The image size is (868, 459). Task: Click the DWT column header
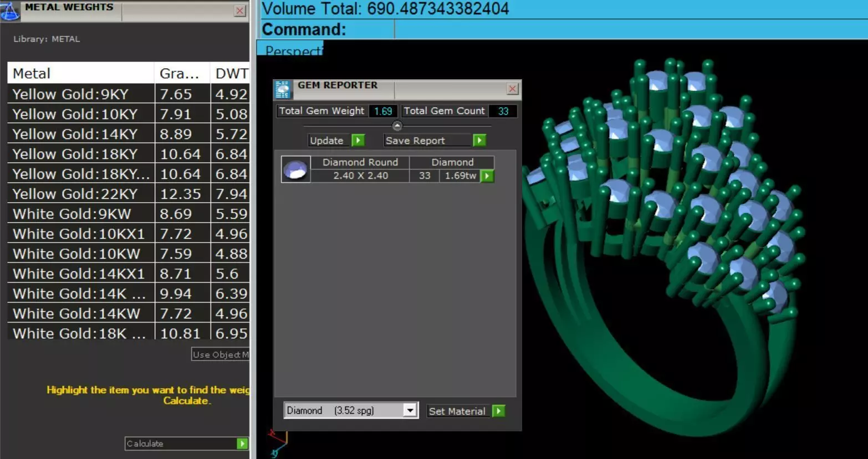pos(231,73)
